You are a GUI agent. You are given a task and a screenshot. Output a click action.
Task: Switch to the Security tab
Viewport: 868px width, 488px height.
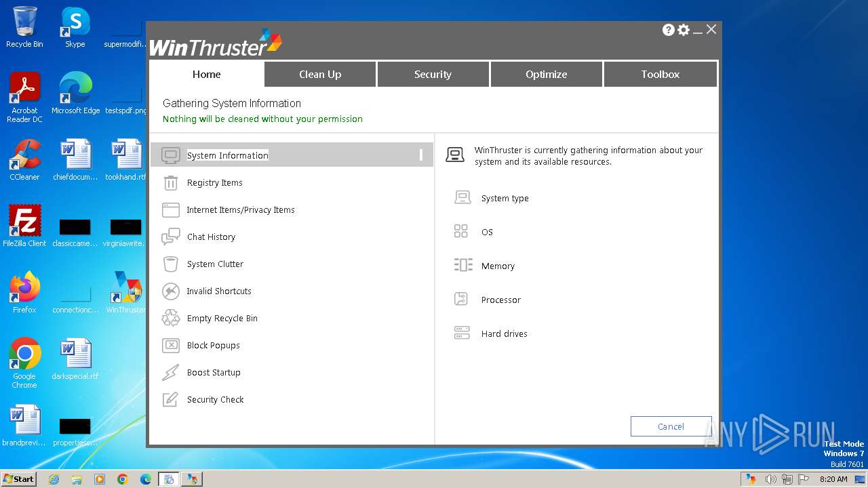click(x=433, y=75)
